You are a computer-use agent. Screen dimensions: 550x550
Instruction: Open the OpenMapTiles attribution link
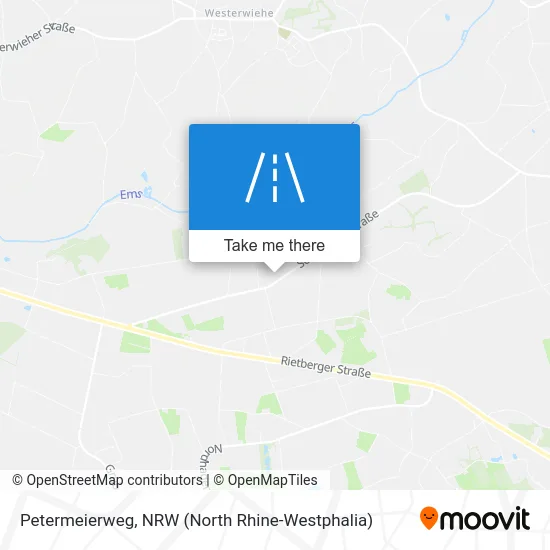coord(265,480)
